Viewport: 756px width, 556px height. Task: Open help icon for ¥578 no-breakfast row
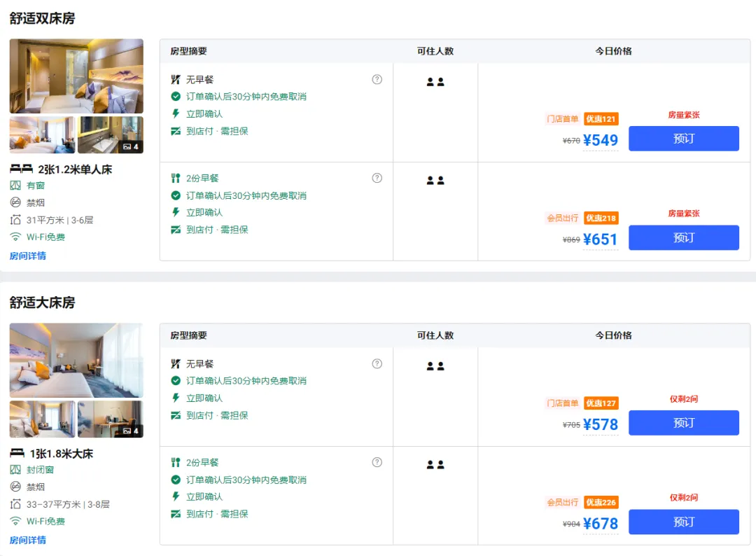click(x=377, y=363)
